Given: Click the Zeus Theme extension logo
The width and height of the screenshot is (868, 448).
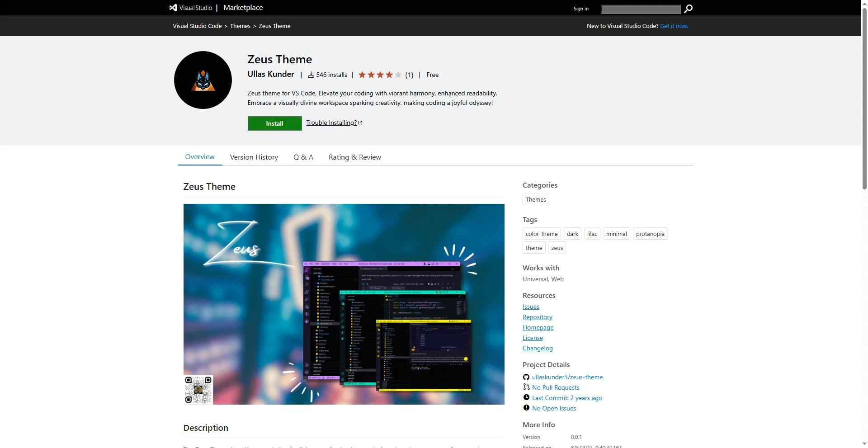Looking at the screenshot, I should tap(203, 80).
